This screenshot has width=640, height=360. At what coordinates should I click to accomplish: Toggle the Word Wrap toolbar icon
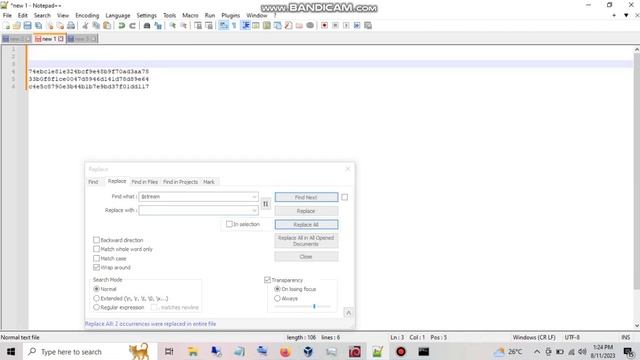click(224, 26)
